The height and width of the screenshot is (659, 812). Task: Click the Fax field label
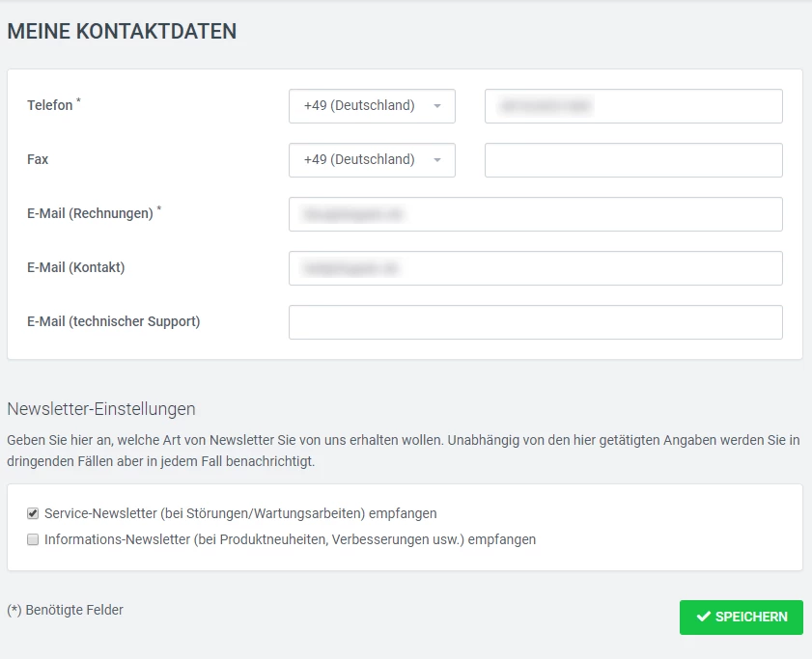38,160
